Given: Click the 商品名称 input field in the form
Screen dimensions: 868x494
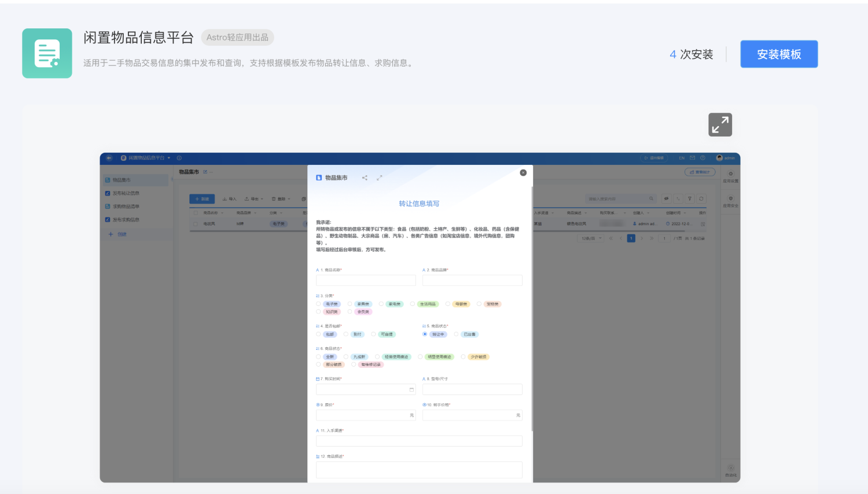Looking at the screenshot, I should [x=366, y=281].
